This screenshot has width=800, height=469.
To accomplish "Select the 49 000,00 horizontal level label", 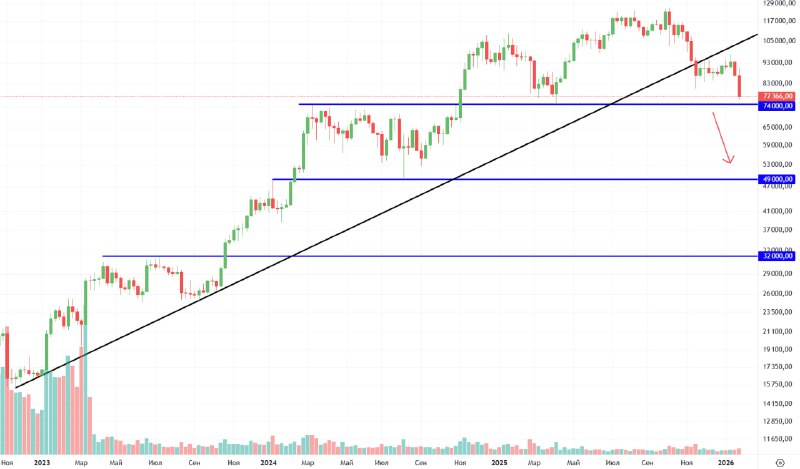I will pos(776,180).
